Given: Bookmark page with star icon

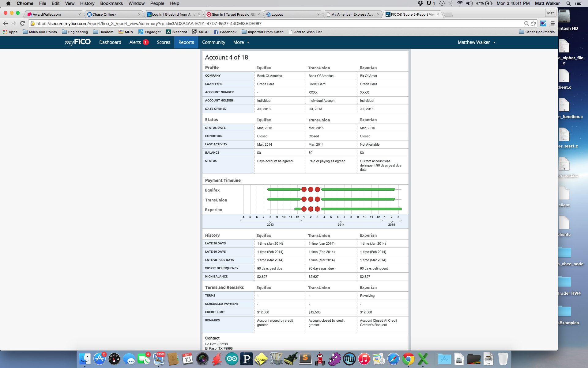Looking at the screenshot, I should [533, 24].
